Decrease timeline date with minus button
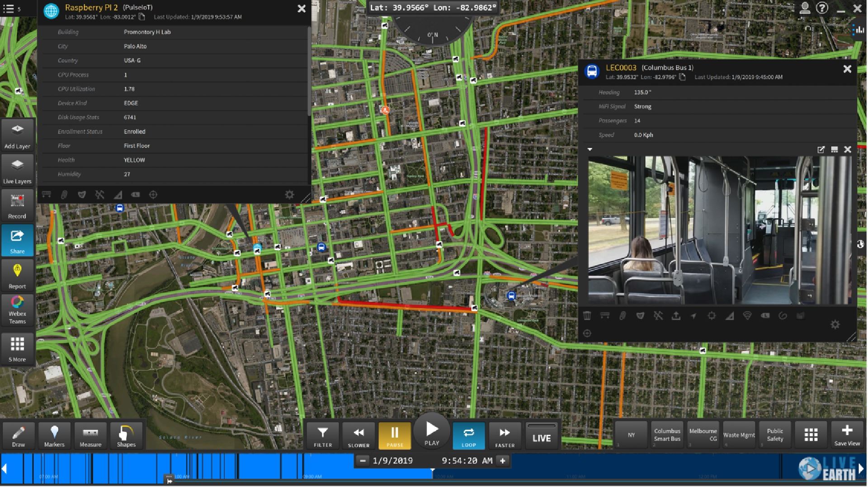868x488 pixels. [x=363, y=460]
